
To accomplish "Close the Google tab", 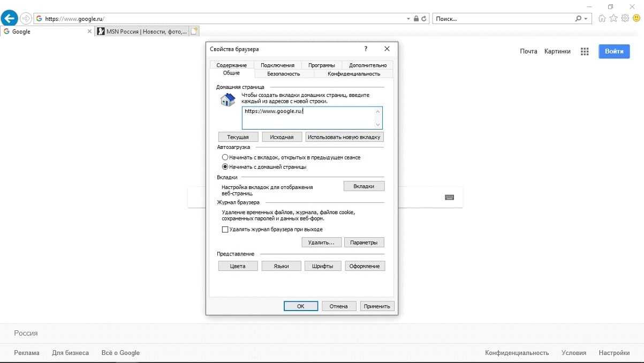I will (89, 32).
